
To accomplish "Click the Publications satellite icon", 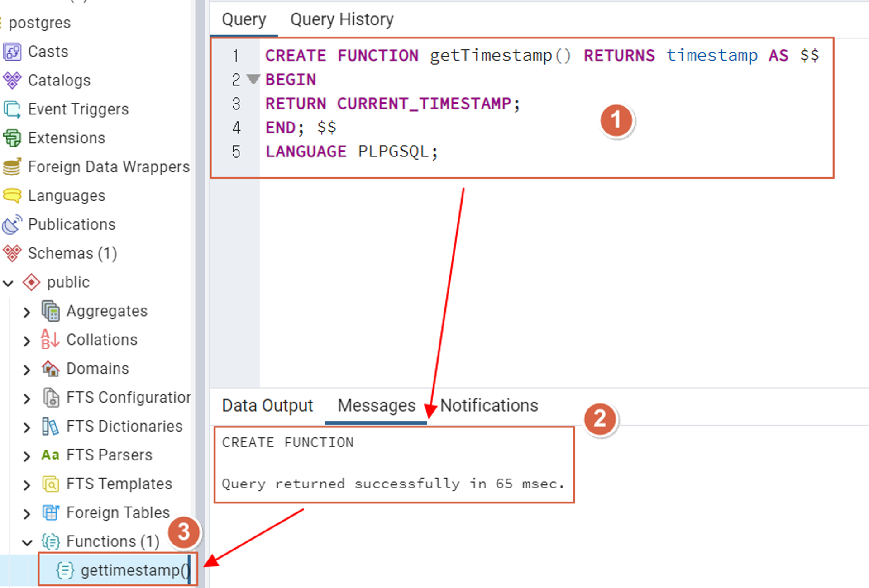I will click(12, 224).
